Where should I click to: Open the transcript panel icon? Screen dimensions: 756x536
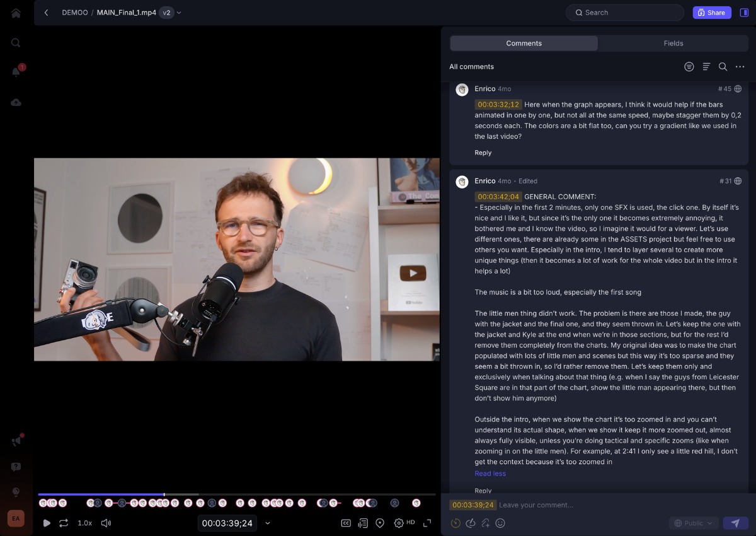tap(363, 523)
